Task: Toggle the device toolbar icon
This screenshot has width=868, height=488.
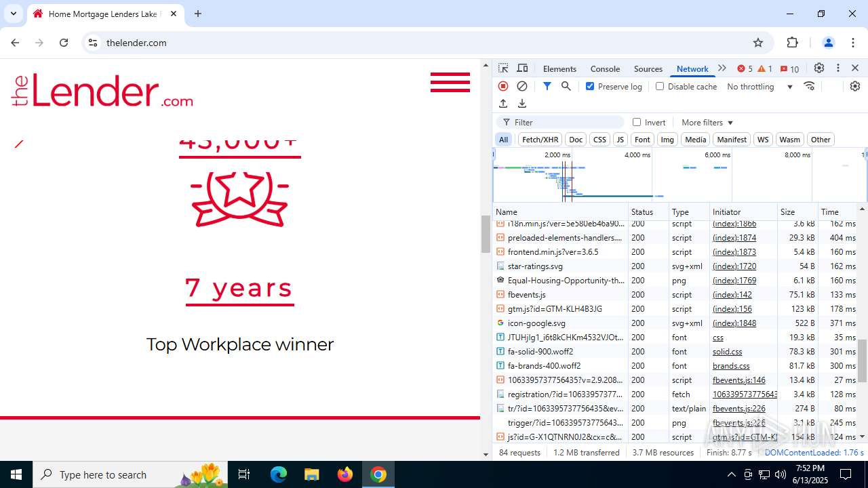Action: click(522, 68)
